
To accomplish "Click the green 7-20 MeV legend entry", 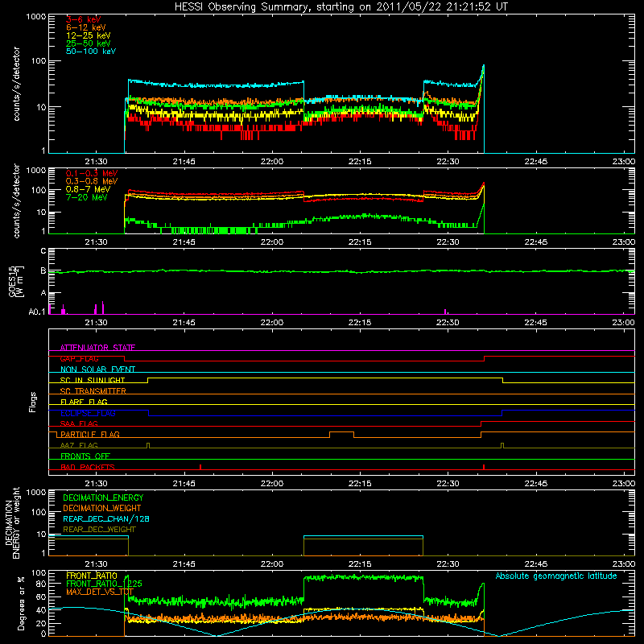I will click(x=87, y=197).
